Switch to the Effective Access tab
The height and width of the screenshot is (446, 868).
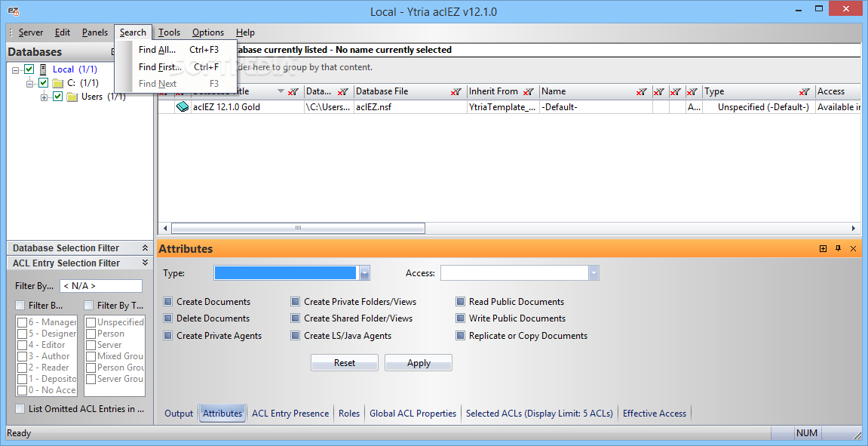[x=655, y=414]
